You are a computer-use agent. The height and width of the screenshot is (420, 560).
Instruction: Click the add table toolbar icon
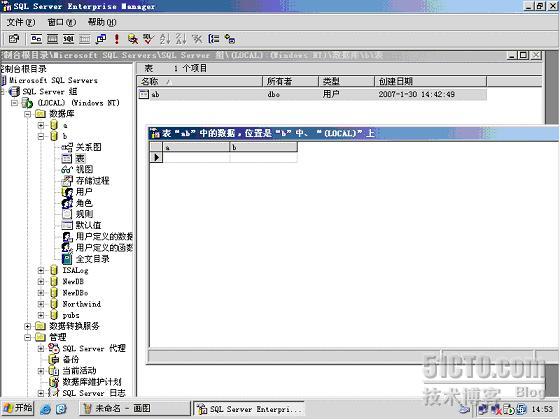(230, 39)
